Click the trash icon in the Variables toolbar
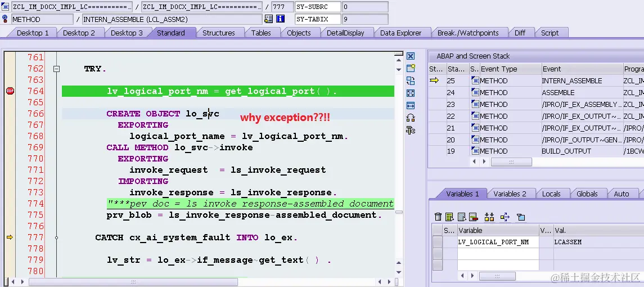Image resolution: width=644 pixels, height=287 pixels. pos(438,217)
